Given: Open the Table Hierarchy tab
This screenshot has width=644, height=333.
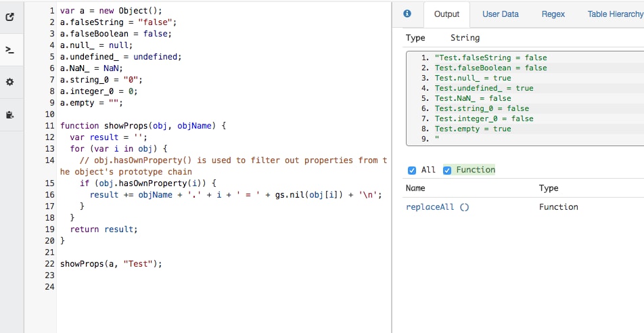Looking at the screenshot, I should click(x=614, y=14).
